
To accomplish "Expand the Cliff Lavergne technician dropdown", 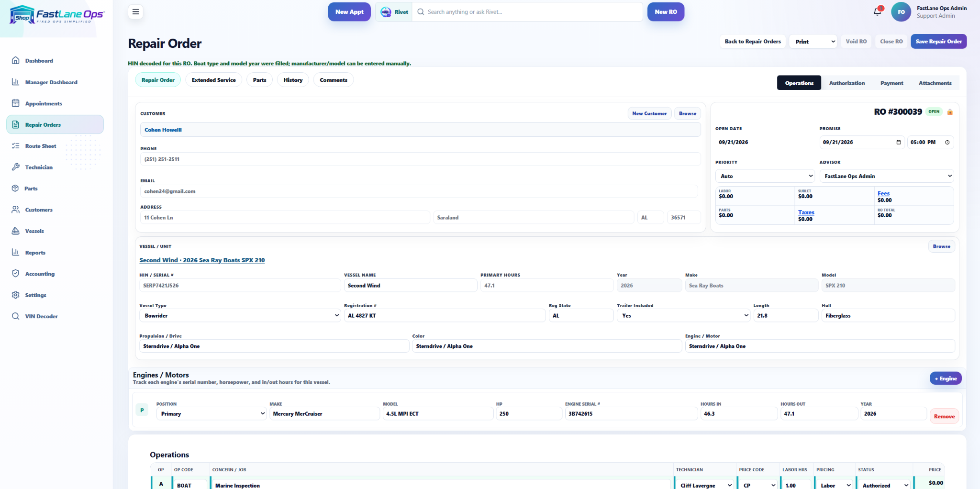I will coord(705,485).
